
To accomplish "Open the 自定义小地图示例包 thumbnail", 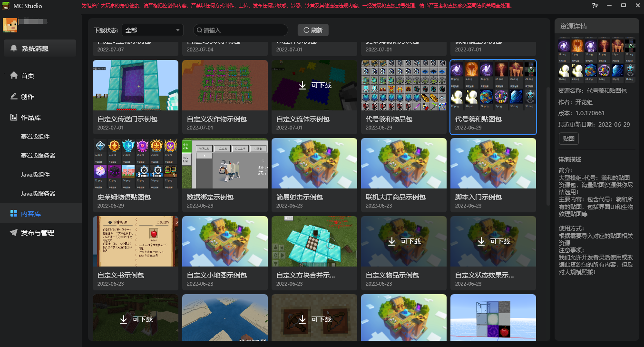I will click(225, 241).
